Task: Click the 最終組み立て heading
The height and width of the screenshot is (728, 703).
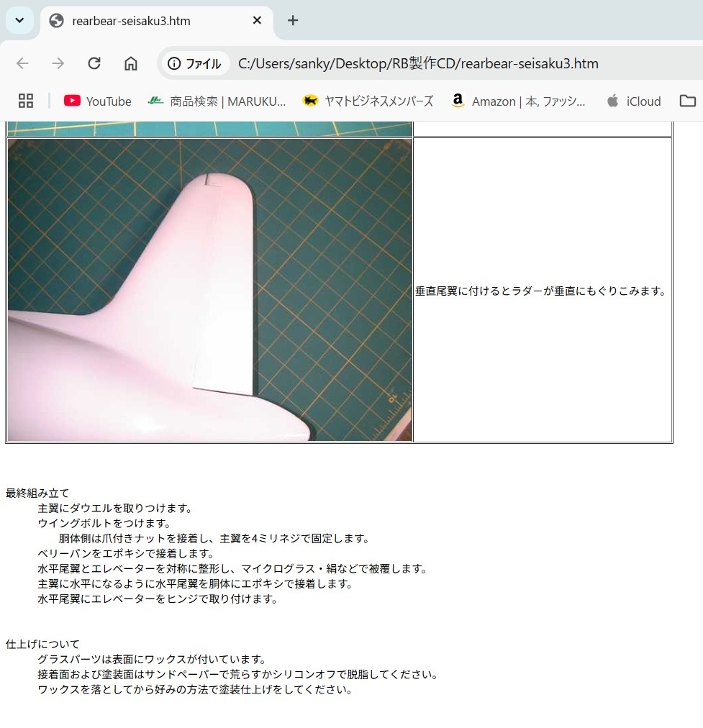Action: pos(37,493)
